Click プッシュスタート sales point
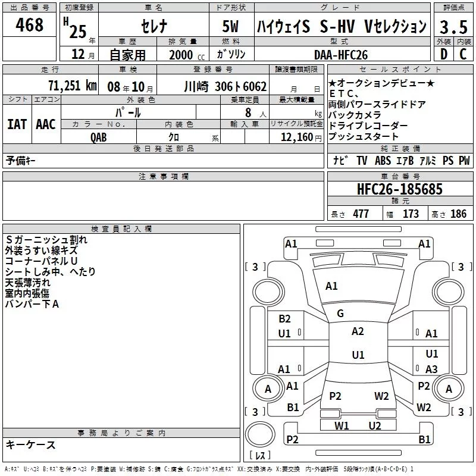The image size is (476, 476). click(x=364, y=136)
